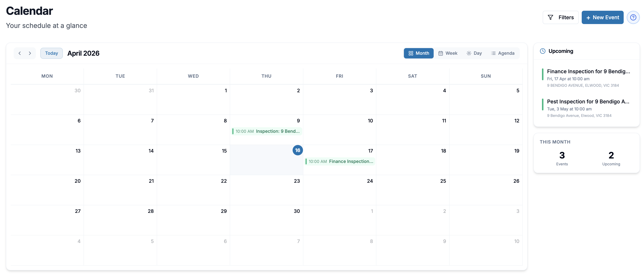Select April 13 day cell
The height and width of the screenshot is (280, 644).
[47, 160]
